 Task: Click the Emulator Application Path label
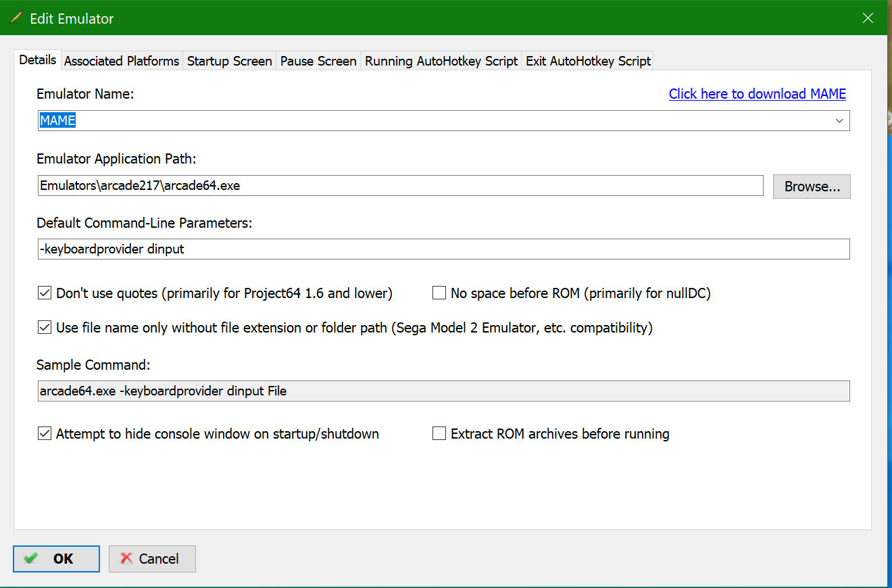[116, 159]
